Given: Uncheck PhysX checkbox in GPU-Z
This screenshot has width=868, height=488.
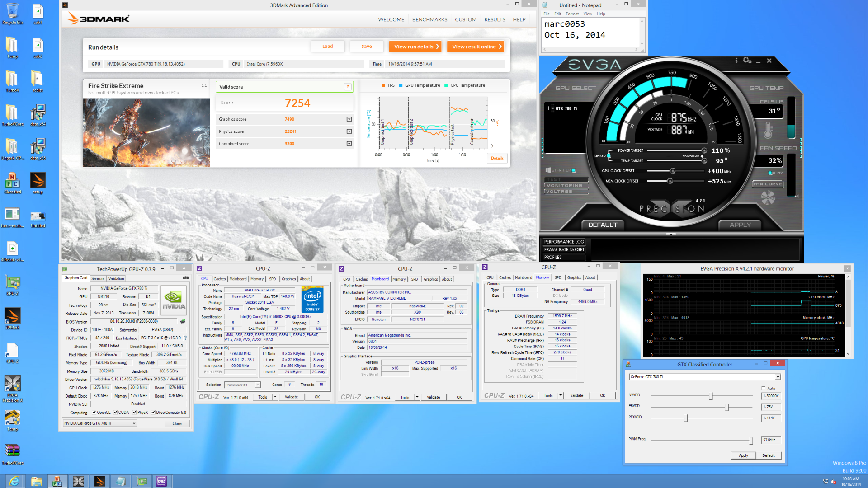Looking at the screenshot, I should coord(134,412).
